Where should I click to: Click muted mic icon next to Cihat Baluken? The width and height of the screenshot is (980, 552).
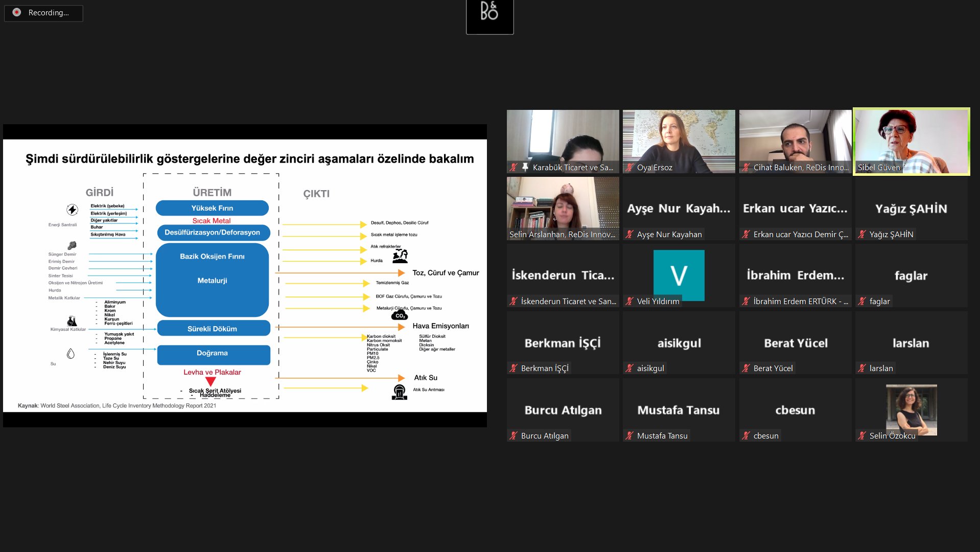point(746,167)
